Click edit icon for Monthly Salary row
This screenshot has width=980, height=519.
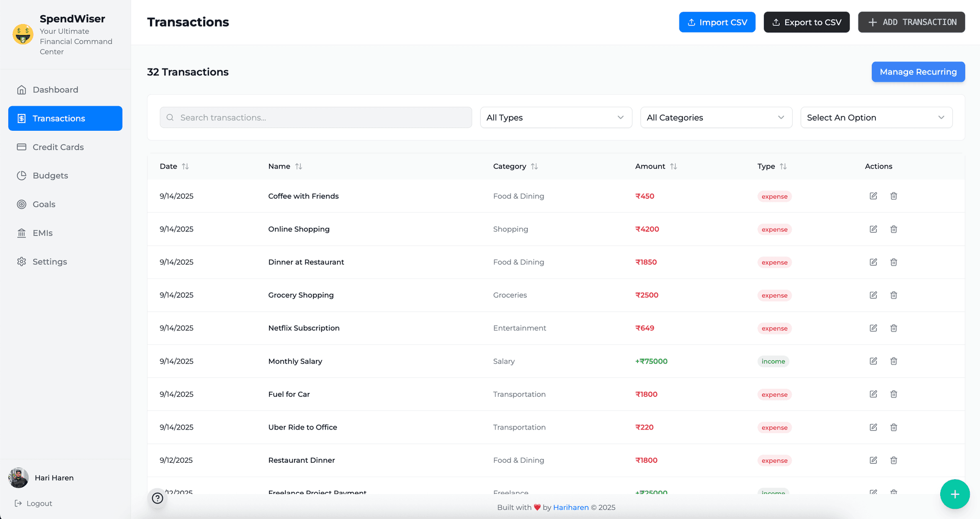coord(873,361)
